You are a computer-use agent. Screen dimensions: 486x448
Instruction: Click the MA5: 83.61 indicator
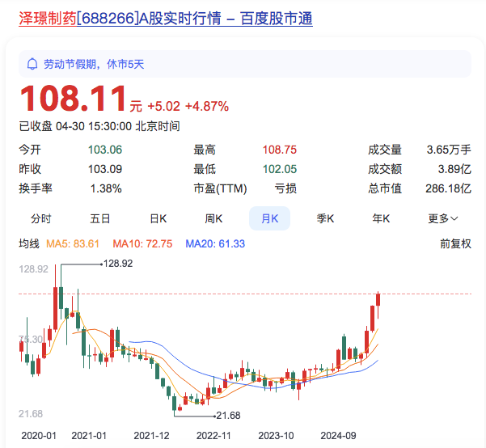73,243
